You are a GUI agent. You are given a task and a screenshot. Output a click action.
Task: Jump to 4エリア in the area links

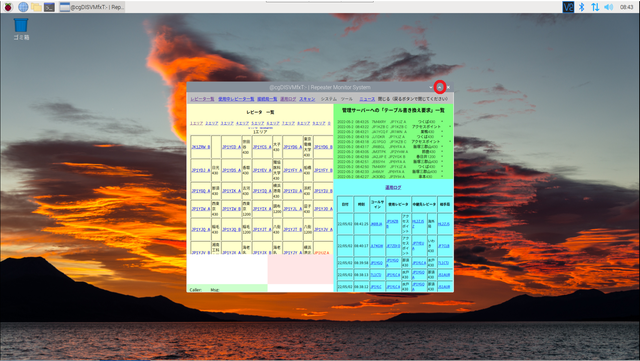[x=242, y=123]
